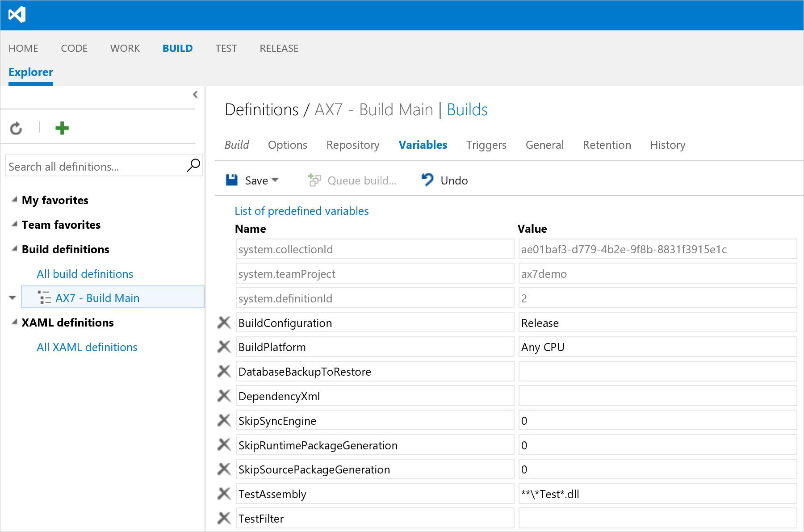Delete the BuildConfiguration variable
The height and width of the screenshot is (532, 804).
[x=224, y=323]
